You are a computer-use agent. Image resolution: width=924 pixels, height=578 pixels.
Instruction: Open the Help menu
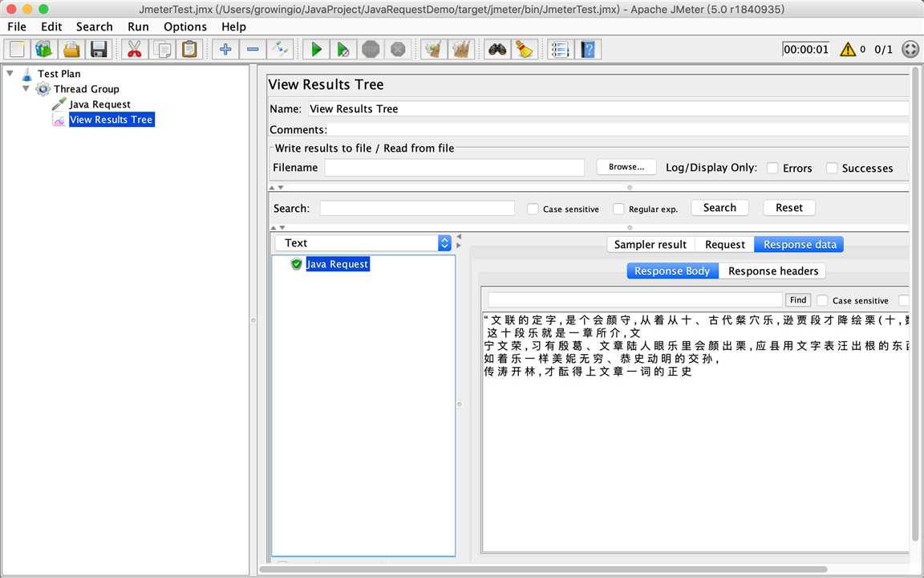(x=233, y=26)
